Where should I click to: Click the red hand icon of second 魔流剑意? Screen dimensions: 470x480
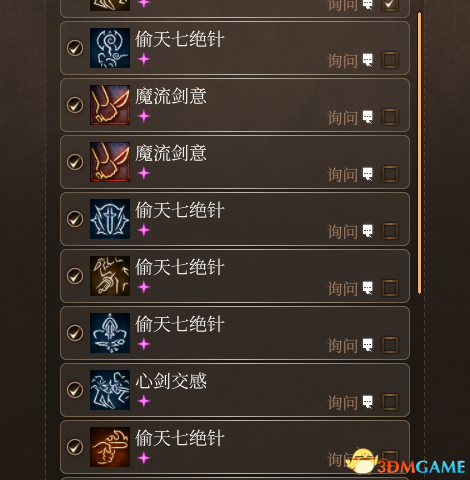pos(110,162)
